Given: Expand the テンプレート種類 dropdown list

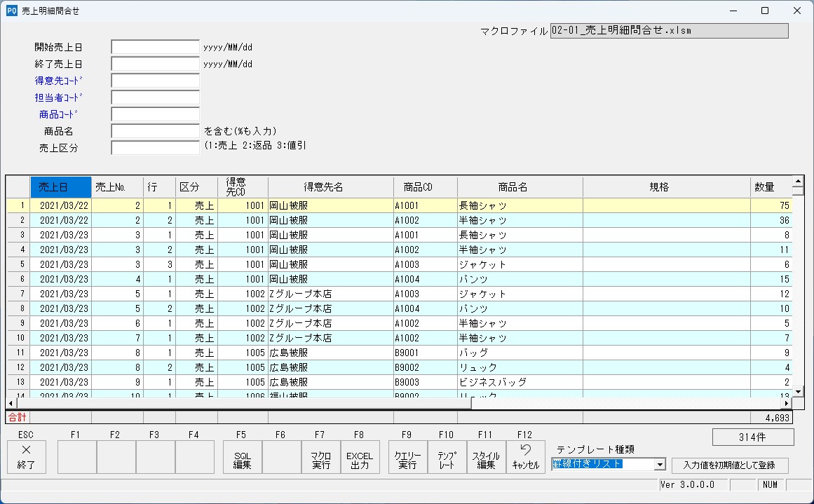Looking at the screenshot, I should click(x=659, y=464).
